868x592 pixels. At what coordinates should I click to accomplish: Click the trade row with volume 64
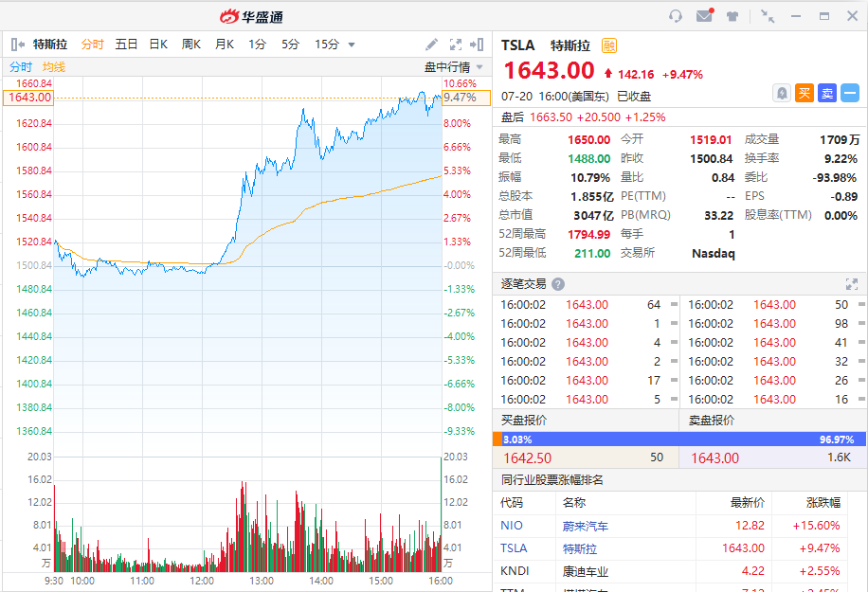[x=586, y=305]
